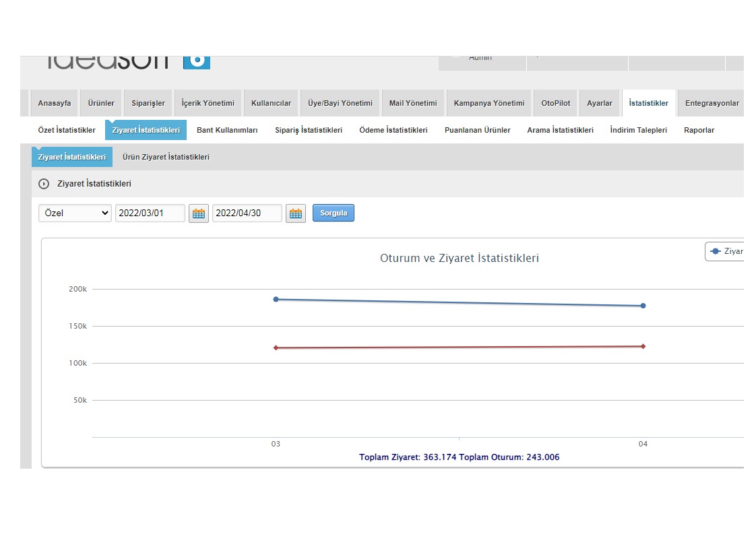Toggle the Ziyaret series in chart legend
The height and width of the screenshot is (534, 756).
click(x=724, y=251)
